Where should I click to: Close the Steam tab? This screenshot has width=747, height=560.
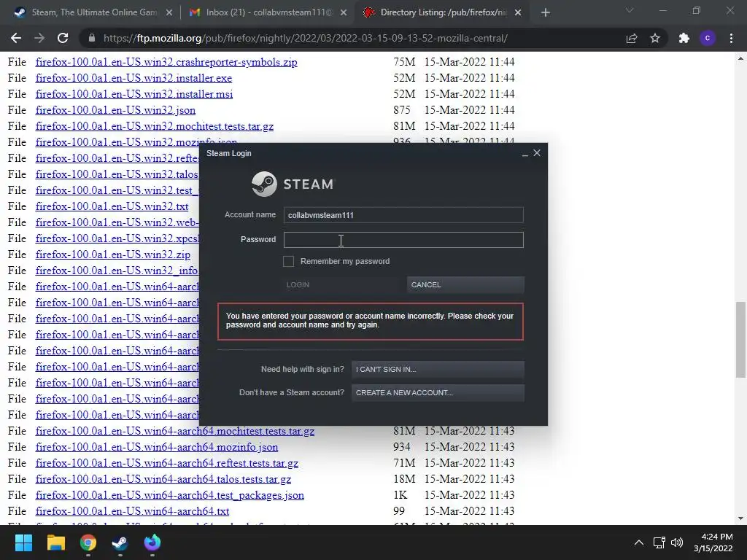[x=169, y=12]
